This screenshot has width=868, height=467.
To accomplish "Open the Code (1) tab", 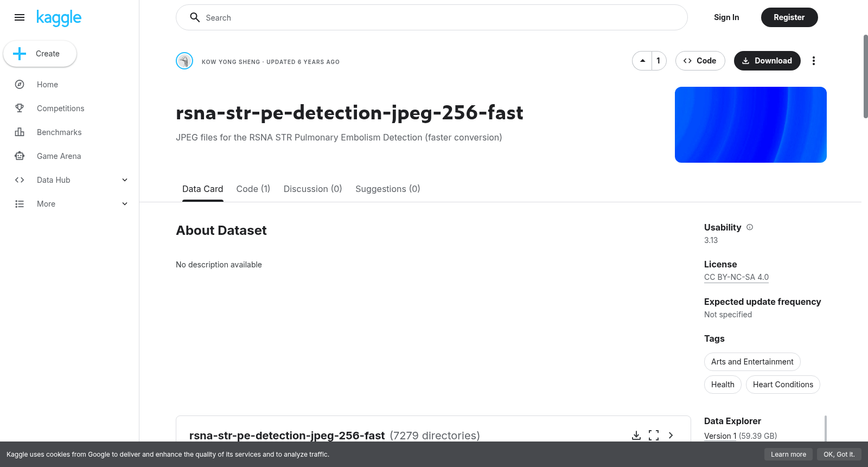I will tap(253, 189).
